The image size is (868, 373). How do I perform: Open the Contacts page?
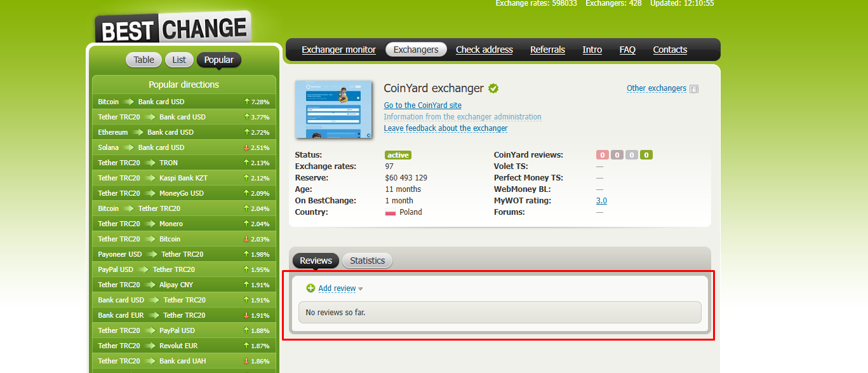pyautogui.click(x=670, y=50)
